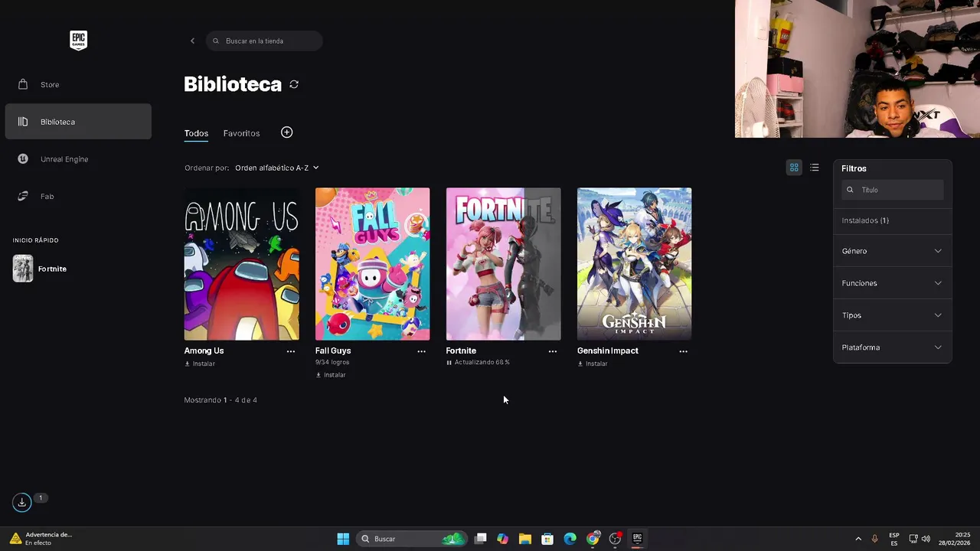Open Google Chrome from the taskbar
Image resolution: width=980 pixels, height=551 pixels.
[593, 539]
